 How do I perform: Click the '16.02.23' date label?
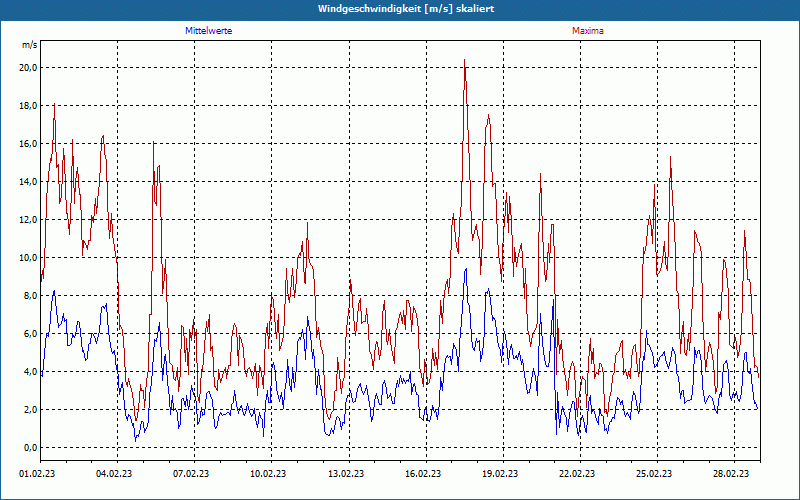tap(423, 474)
